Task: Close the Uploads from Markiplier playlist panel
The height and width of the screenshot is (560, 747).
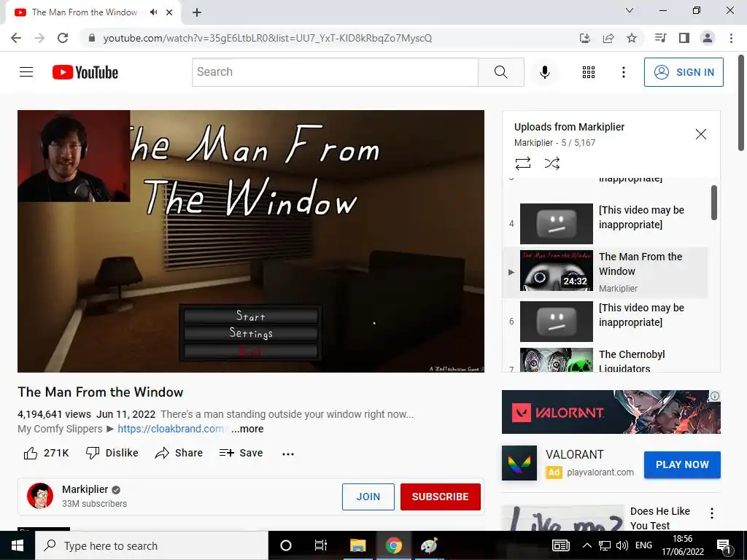Action: 701,134
